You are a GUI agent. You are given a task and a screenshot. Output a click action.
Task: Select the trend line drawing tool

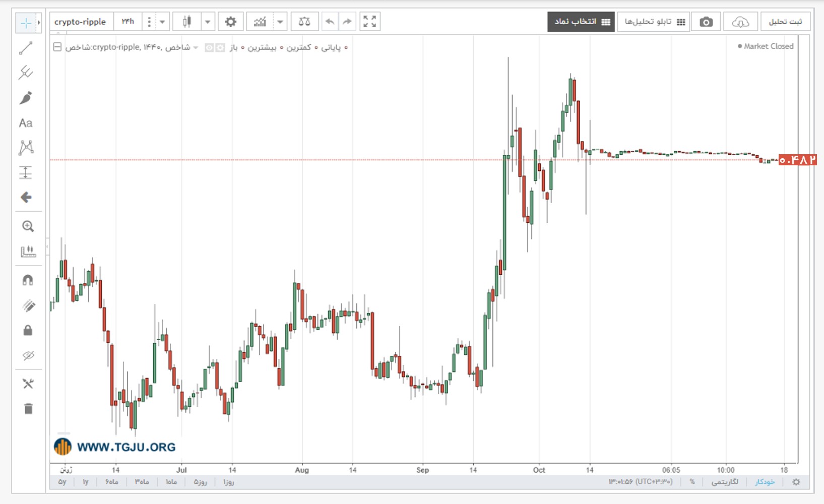26,48
